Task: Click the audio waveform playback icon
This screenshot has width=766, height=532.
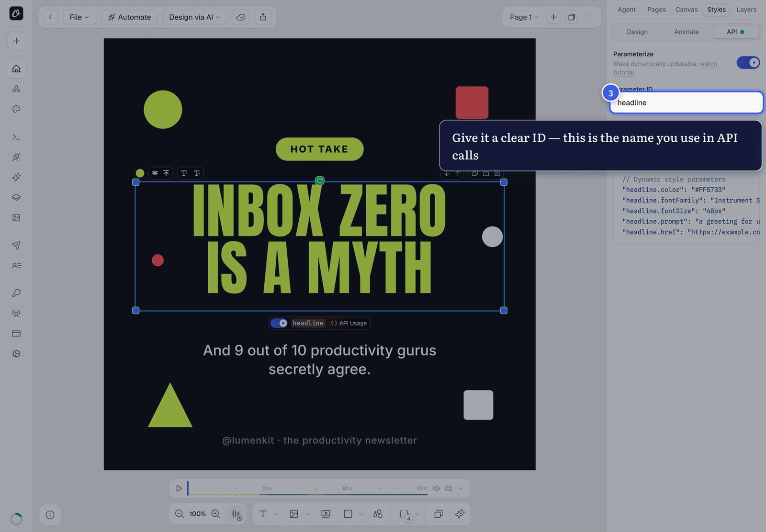Action: (237, 514)
